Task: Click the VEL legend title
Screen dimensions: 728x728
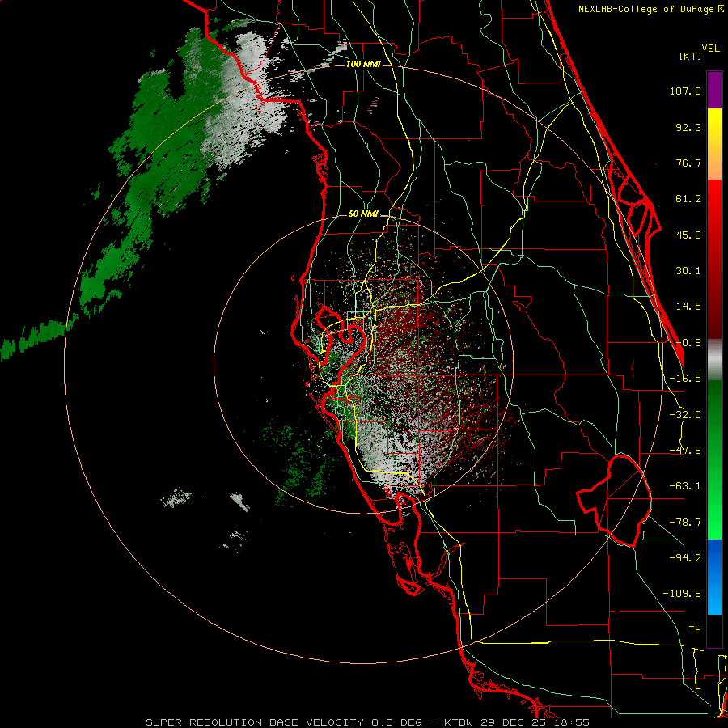Action: click(710, 49)
